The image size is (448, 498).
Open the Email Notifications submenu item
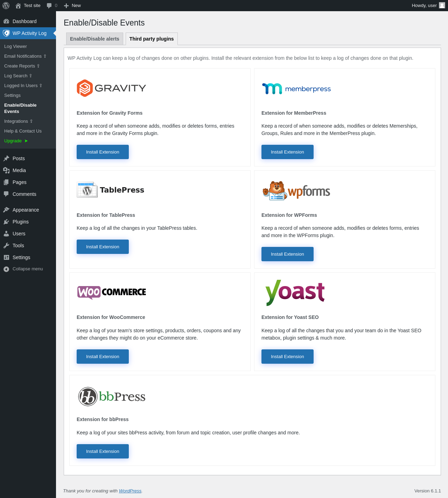coord(25,56)
